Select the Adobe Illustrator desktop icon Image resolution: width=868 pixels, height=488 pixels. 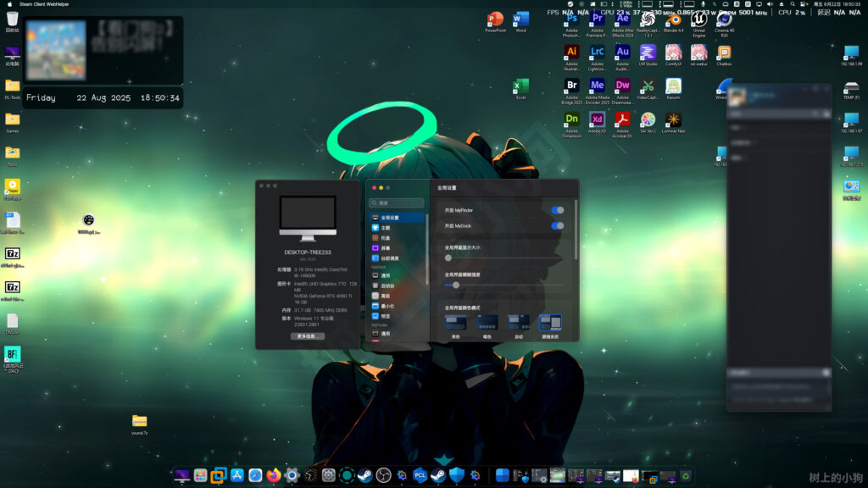(x=571, y=58)
